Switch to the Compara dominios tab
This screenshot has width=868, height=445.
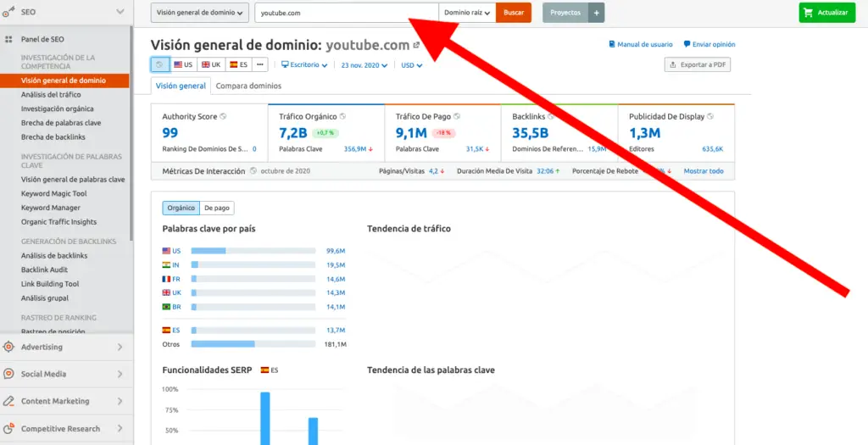[248, 86]
